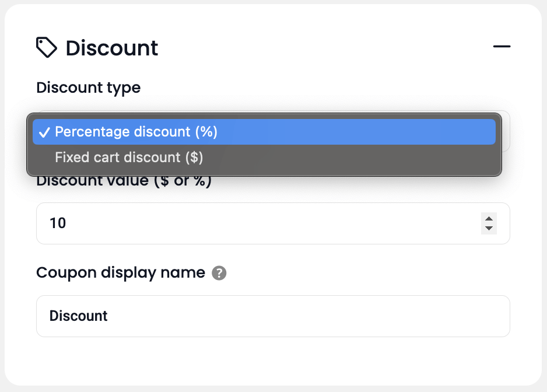The width and height of the screenshot is (547, 392).
Task: Click the Discount value ($ or %) label
Action: tap(124, 181)
